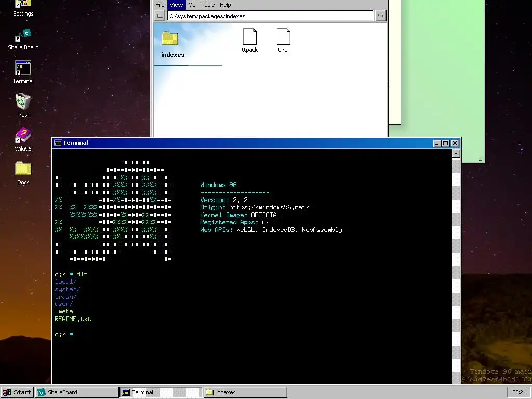Click the terminal prompt line c:/ #
Viewport: 532px width, 399px height.
click(64, 334)
